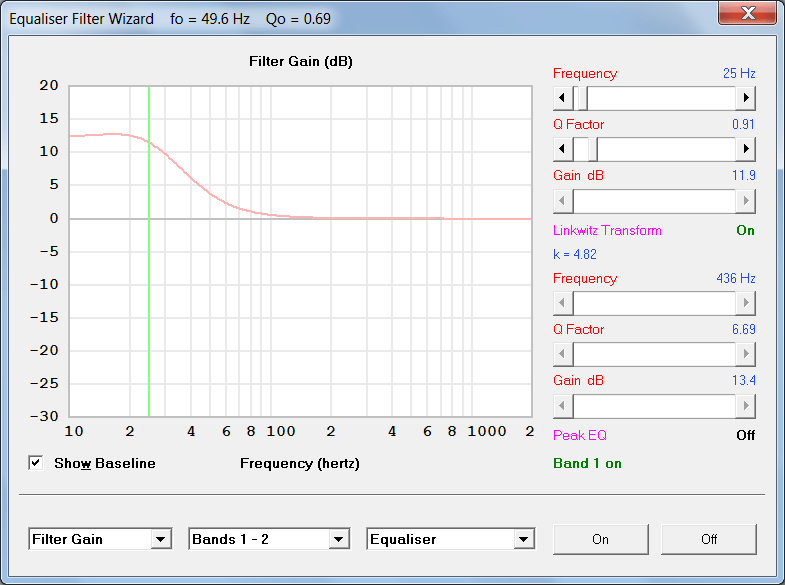
Task: Click left arrow of Linkwitz Frequency scrollbar
Action: (x=563, y=98)
